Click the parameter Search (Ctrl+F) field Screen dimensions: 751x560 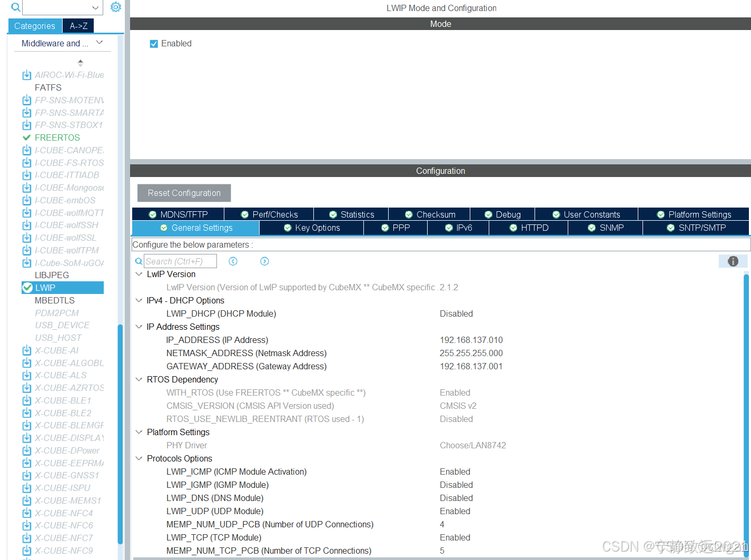click(x=181, y=261)
